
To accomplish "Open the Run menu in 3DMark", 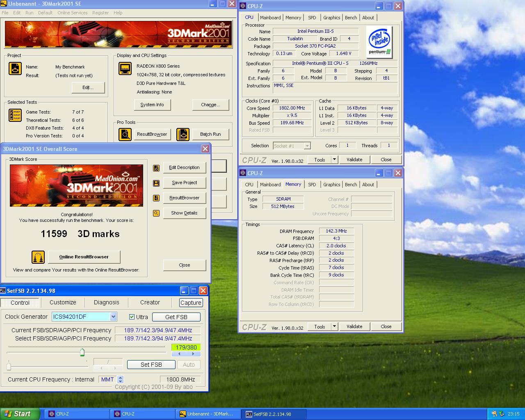I will (29, 13).
